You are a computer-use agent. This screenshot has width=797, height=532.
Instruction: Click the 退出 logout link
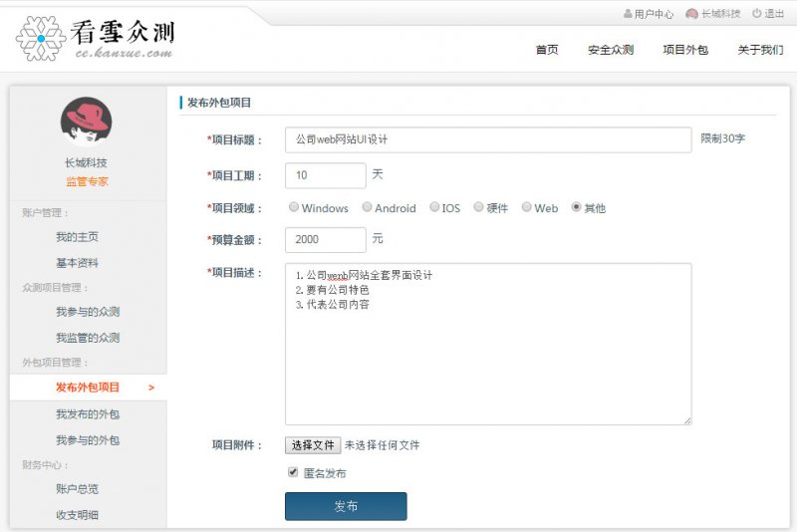(774, 14)
